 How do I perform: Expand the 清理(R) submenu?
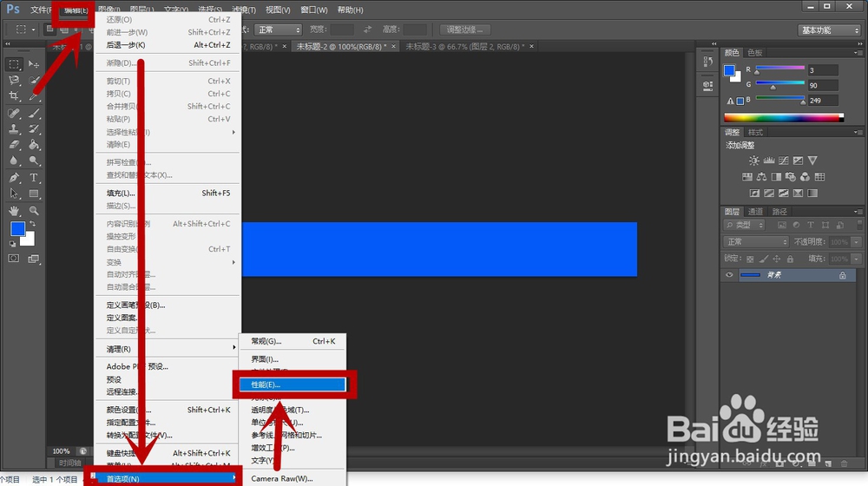click(168, 349)
